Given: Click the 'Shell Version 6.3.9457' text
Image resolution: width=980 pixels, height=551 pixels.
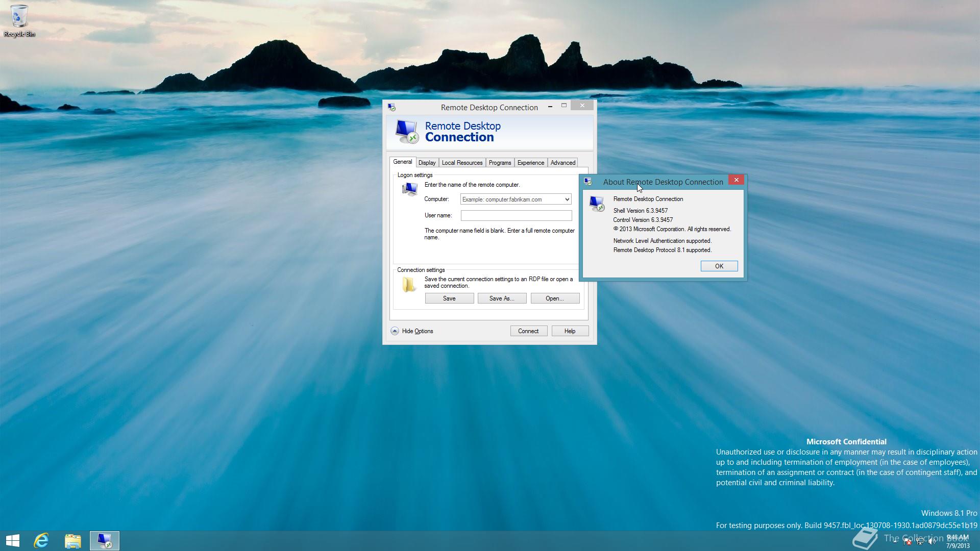Looking at the screenshot, I should (640, 211).
